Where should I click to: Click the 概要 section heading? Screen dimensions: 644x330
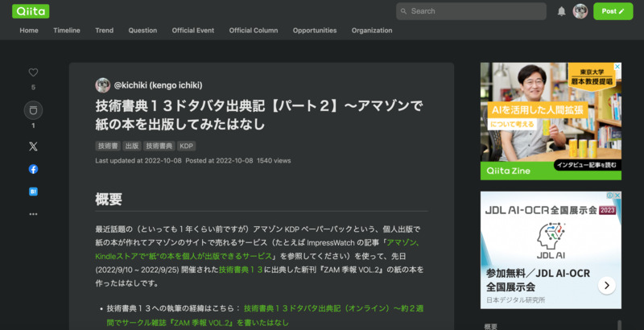pyautogui.click(x=109, y=200)
